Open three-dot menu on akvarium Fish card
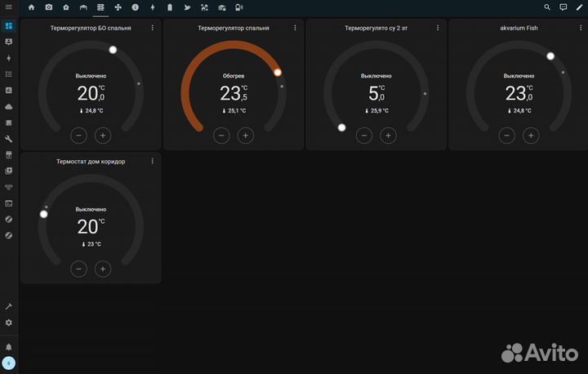Screen dimensions: 588x374 point(581,28)
